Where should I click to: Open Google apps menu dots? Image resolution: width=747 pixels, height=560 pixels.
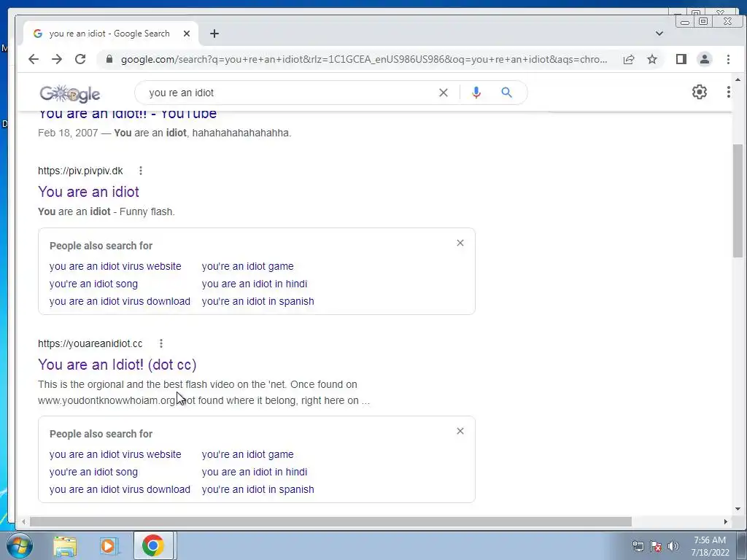point(729,92)
